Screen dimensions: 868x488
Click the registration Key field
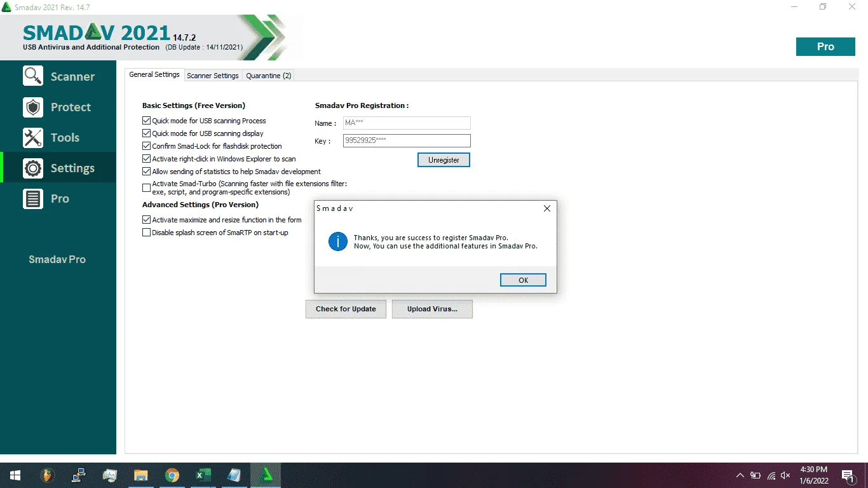click(407, 141)
